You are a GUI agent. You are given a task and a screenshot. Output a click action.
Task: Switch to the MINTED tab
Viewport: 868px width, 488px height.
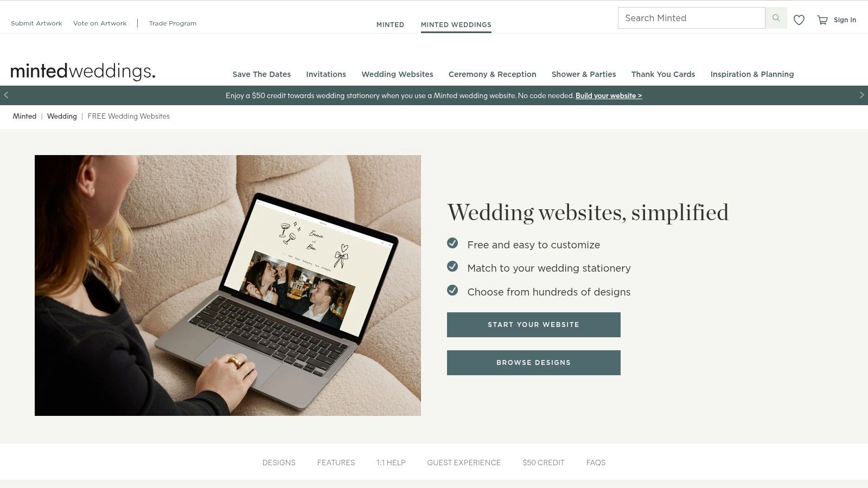[390, 24]
